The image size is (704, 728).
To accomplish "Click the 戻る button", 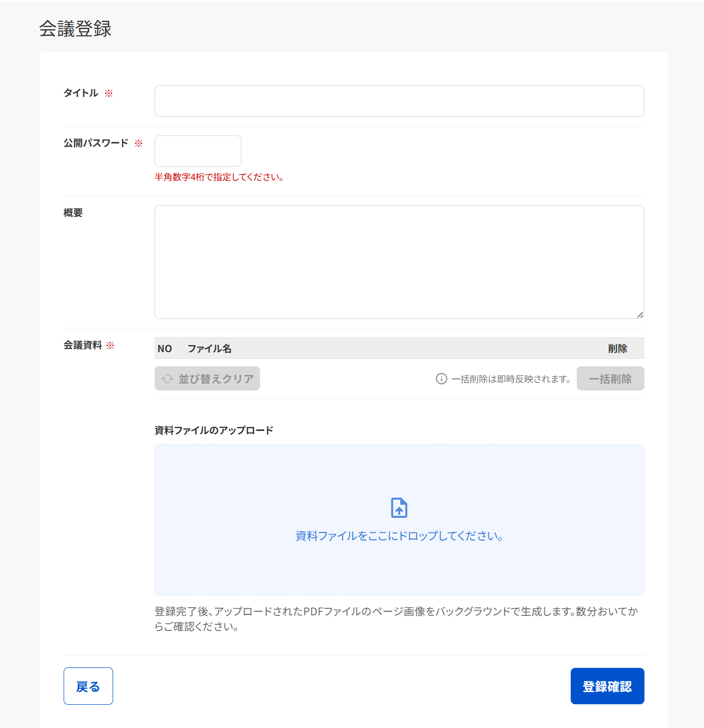I will 88,686.
